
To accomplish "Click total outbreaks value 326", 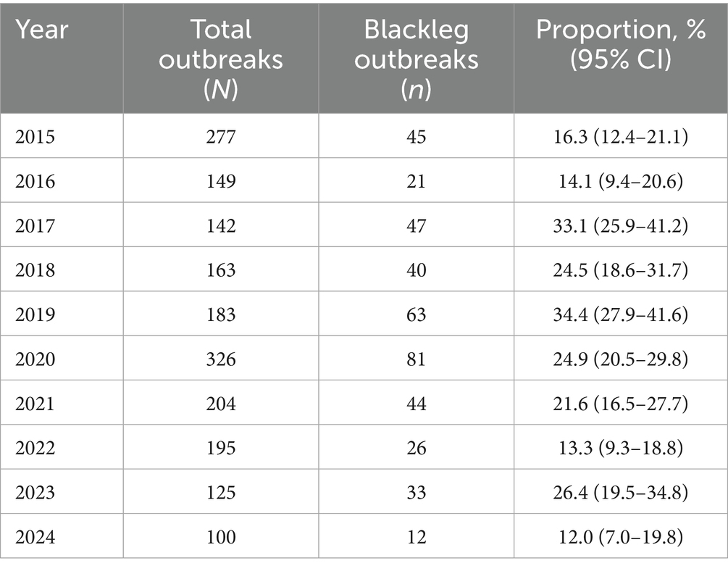I will click(220, 359).
